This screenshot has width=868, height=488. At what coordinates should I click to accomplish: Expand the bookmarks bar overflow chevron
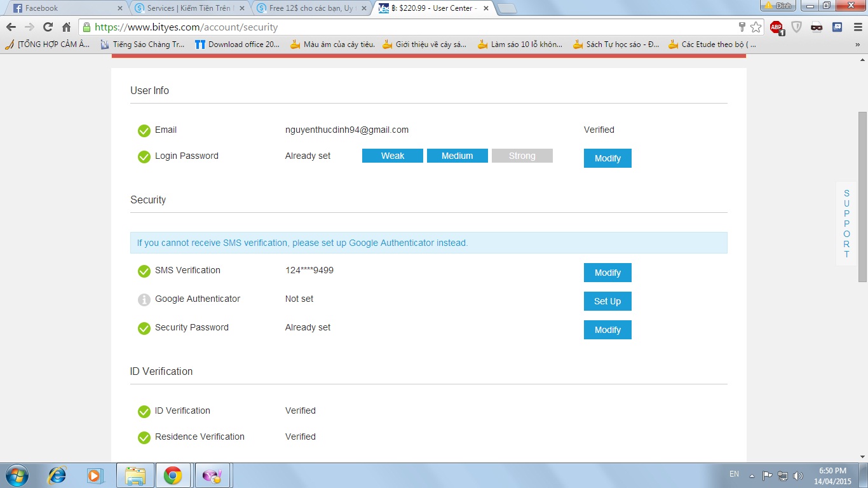tap(857, 44)
